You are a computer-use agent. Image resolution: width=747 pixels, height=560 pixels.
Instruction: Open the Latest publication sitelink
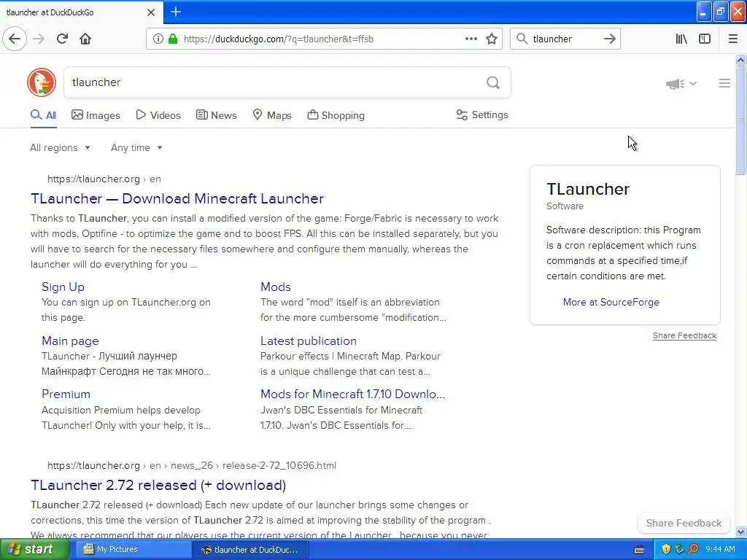click(x=309, y=341)
